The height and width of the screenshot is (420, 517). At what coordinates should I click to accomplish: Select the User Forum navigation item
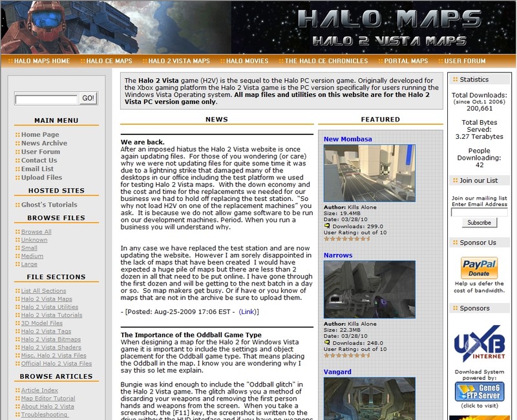tap(465, 61)
